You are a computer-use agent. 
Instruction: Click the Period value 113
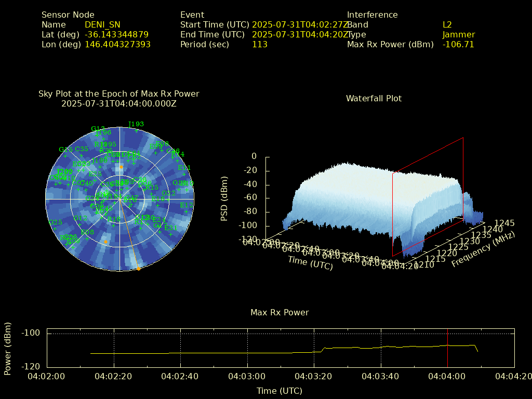pos(259,44)
